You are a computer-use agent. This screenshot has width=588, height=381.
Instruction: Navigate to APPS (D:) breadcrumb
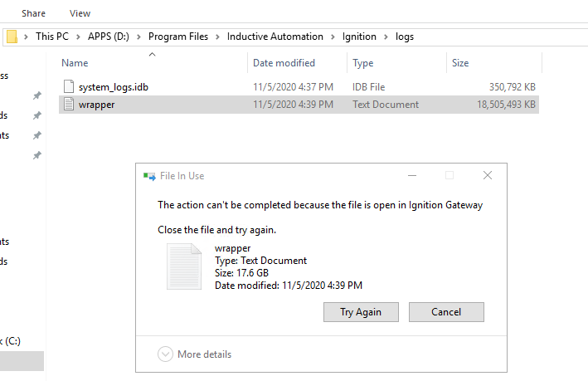[x=109, y=37]
